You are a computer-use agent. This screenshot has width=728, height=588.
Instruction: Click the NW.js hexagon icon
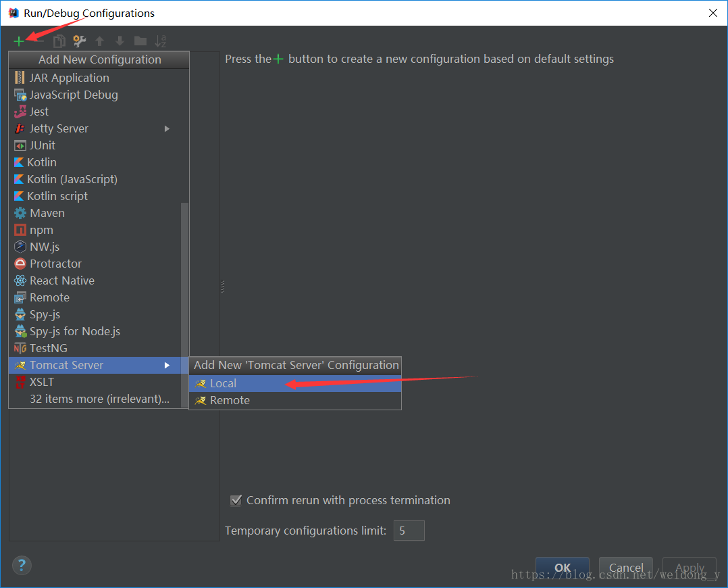[20, 247]
